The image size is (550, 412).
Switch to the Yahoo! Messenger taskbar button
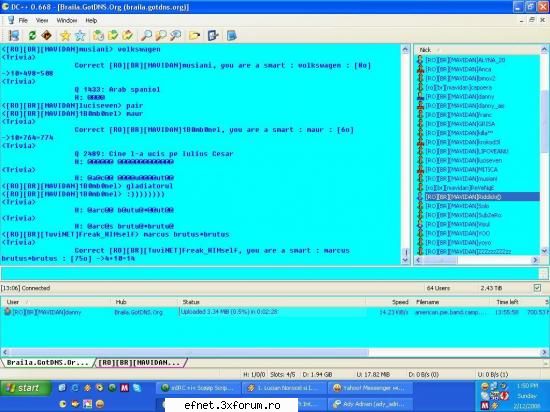coord(370,388)
